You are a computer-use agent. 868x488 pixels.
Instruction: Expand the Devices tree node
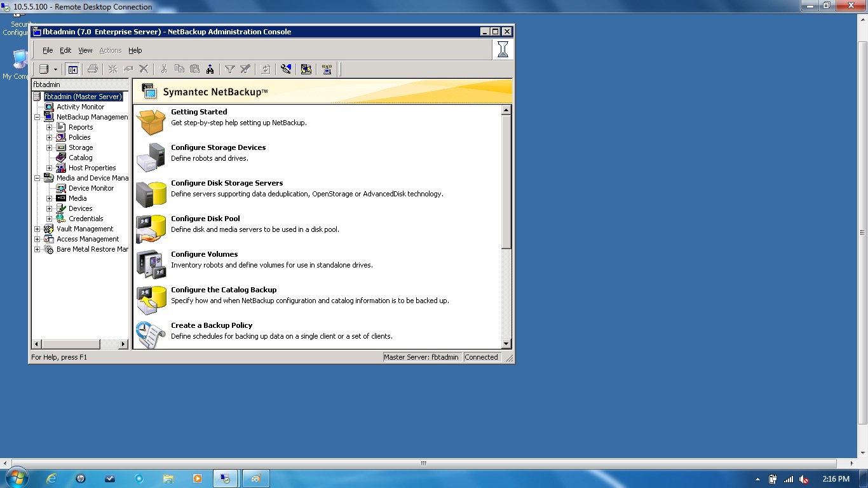click(49, 208)
